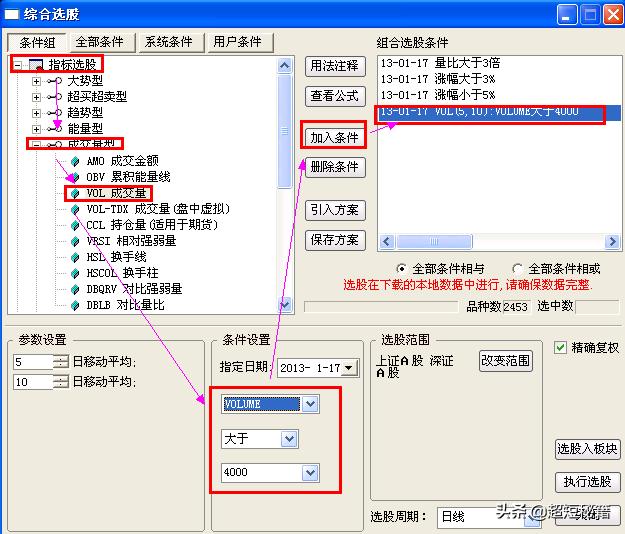Click the AMO 成交金额 indicator icon
The height and width of the screenshot is (534, 625).
(x=75, y=161)
